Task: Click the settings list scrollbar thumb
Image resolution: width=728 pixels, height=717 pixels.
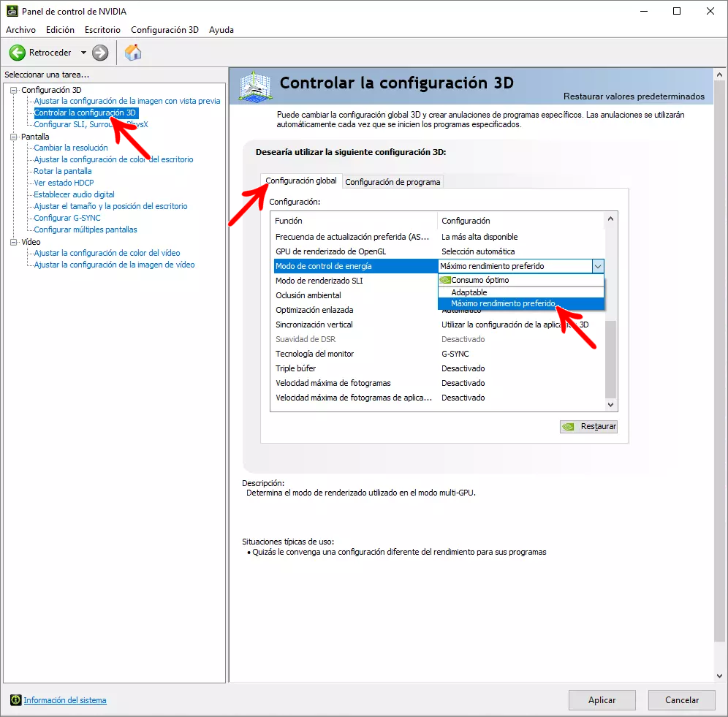Action: point(610,359)
